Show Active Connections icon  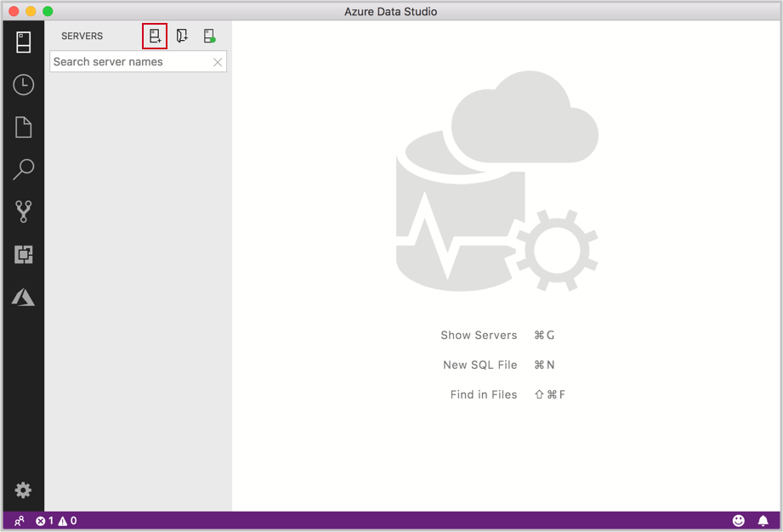210,36
